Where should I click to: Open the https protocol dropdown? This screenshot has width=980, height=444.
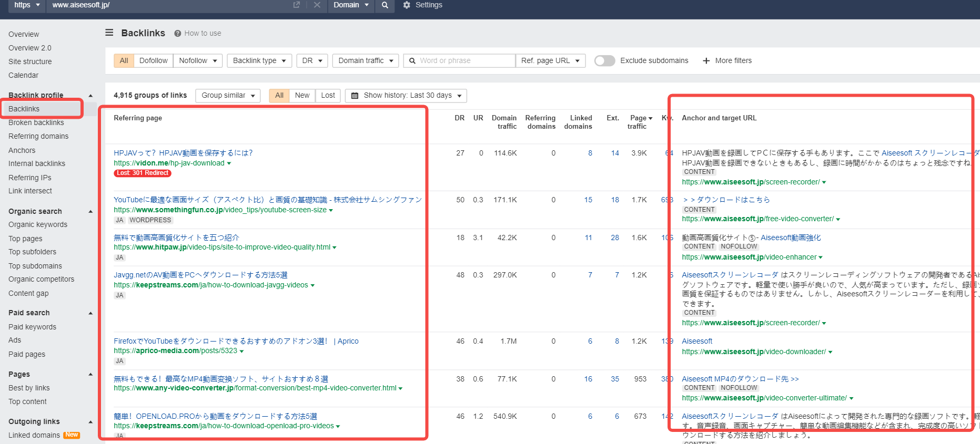[27, 5]
